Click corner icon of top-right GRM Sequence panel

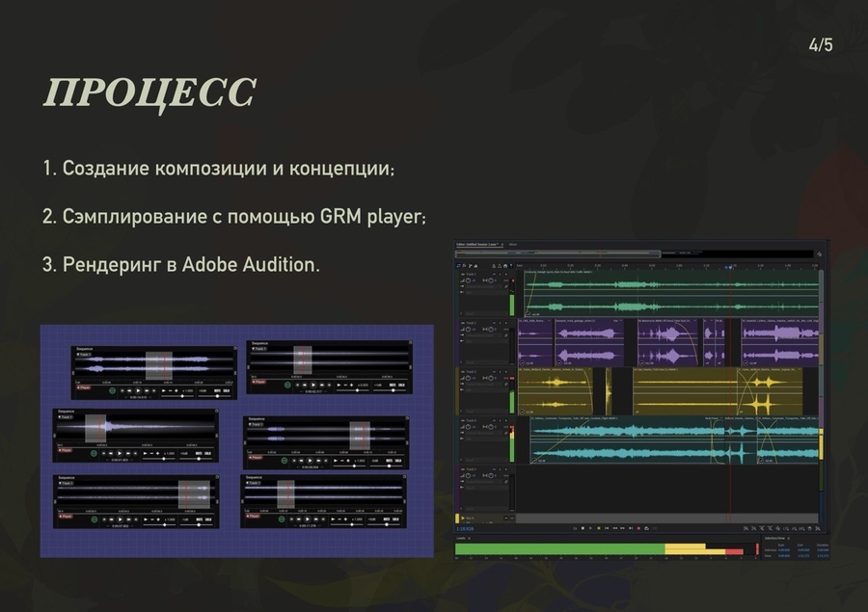coord(411,342)
